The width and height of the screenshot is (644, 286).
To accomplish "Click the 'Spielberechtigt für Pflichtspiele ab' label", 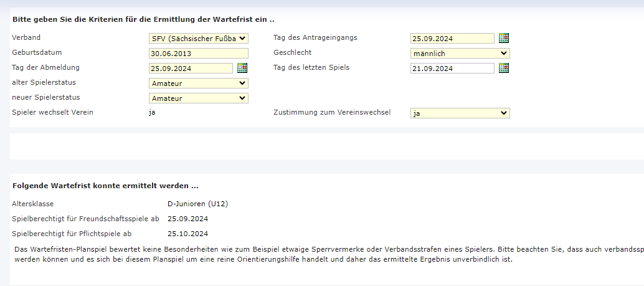I will pyautogui.click(x=72, y=234).
